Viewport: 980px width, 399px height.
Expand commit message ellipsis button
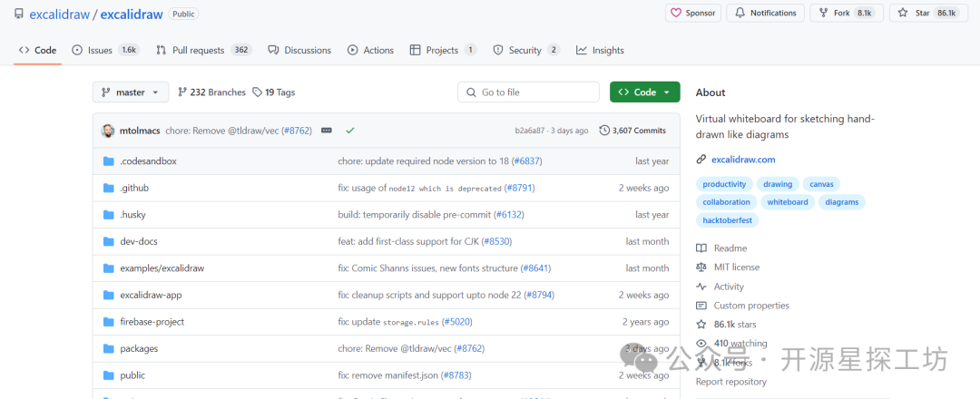(x=327, y=131)
